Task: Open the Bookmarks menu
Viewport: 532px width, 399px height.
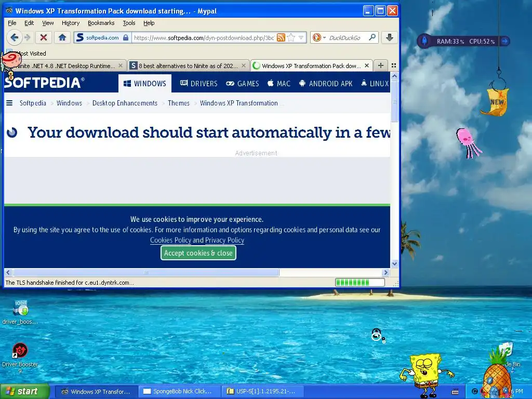Action: pyautogui.click(x=101, y=23)
